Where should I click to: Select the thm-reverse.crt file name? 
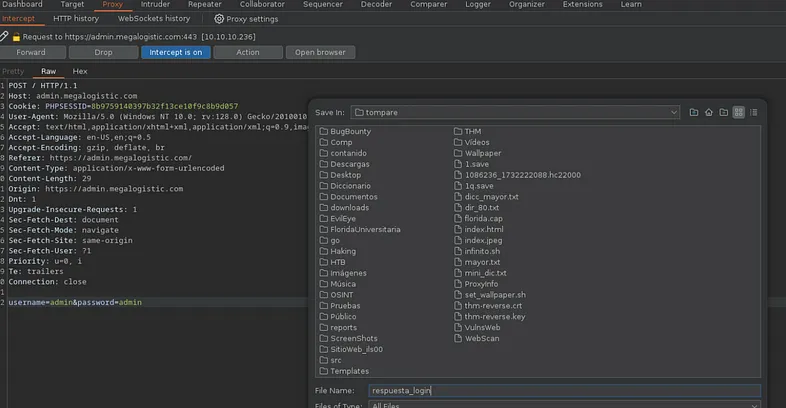point(493,306)
